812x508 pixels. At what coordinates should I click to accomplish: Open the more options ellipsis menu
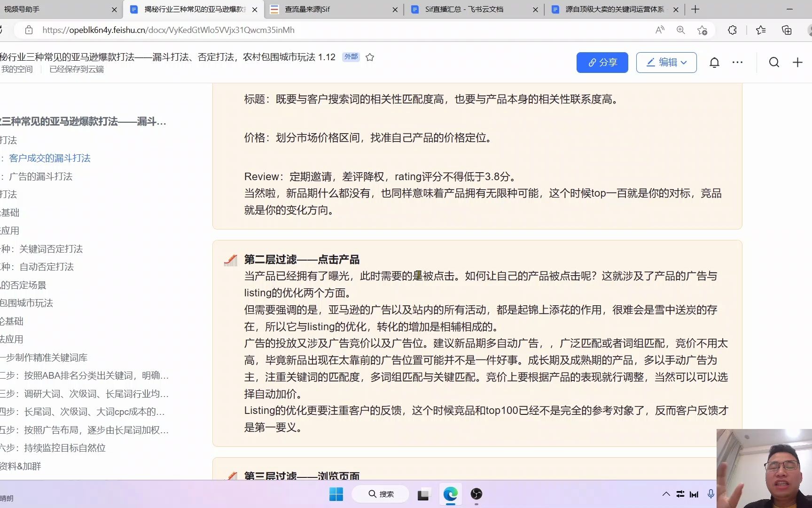point(737,63)
